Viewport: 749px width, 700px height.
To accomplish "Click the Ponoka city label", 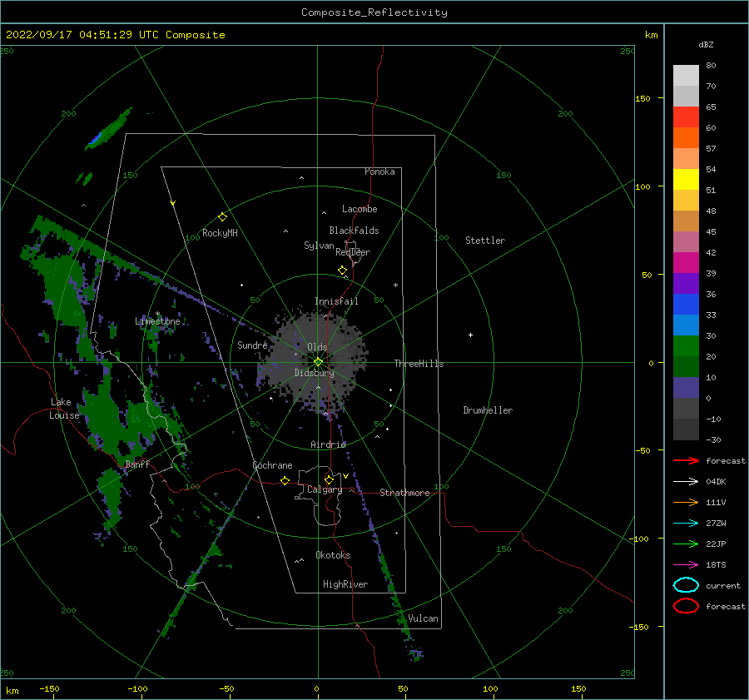I will [379, 171].
